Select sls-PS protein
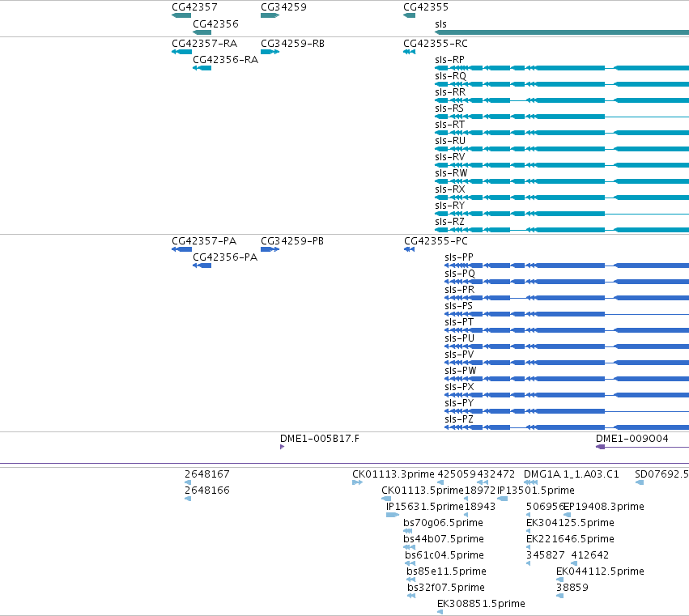 567,314
